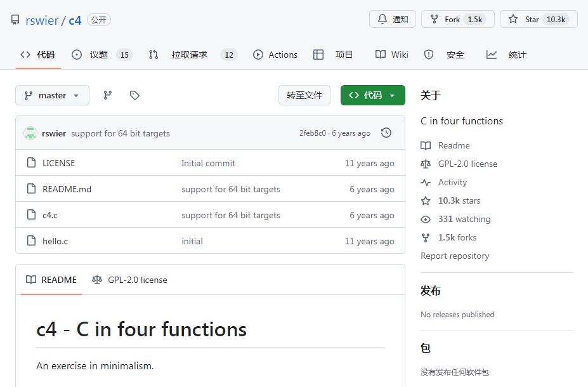Open the 议题 issues tab
This screenshot has height=387, width=588.
pyautogui.click(x=101, y=55)
